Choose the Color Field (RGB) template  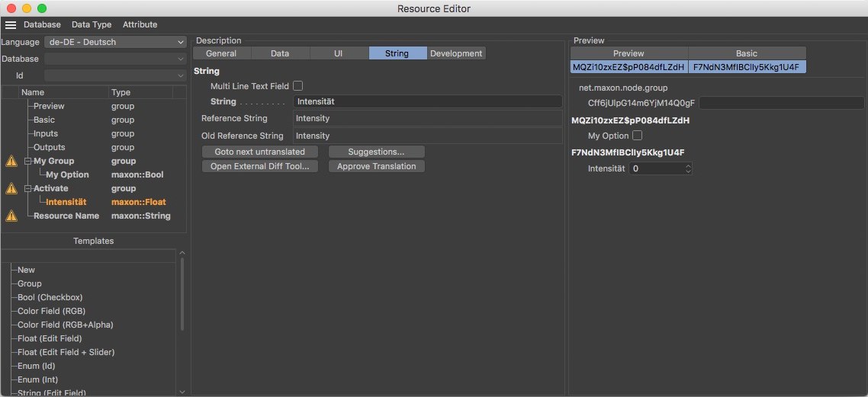coord(51,311)
